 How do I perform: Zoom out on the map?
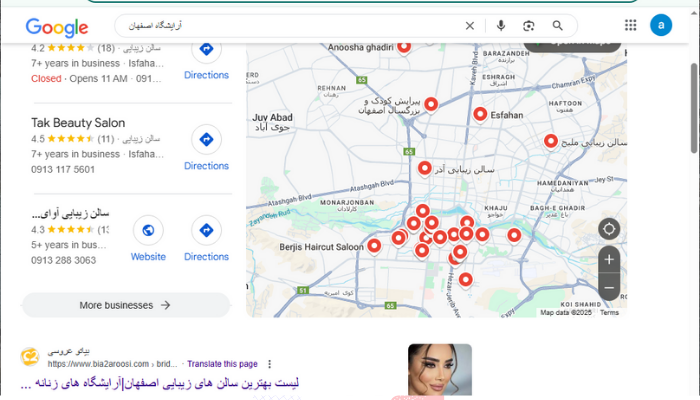coord(609,288)
